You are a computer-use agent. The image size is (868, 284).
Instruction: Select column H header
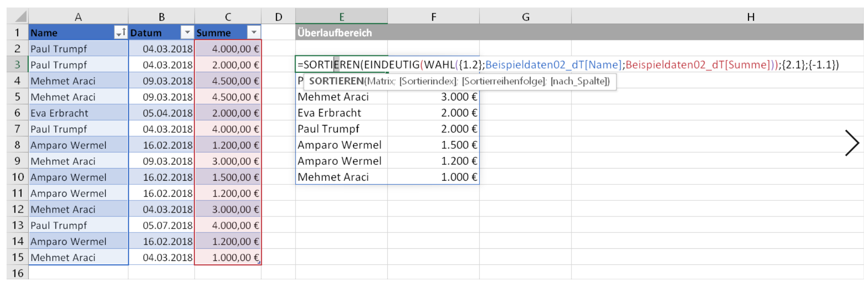pyautogui.click(x=751, y=17)
